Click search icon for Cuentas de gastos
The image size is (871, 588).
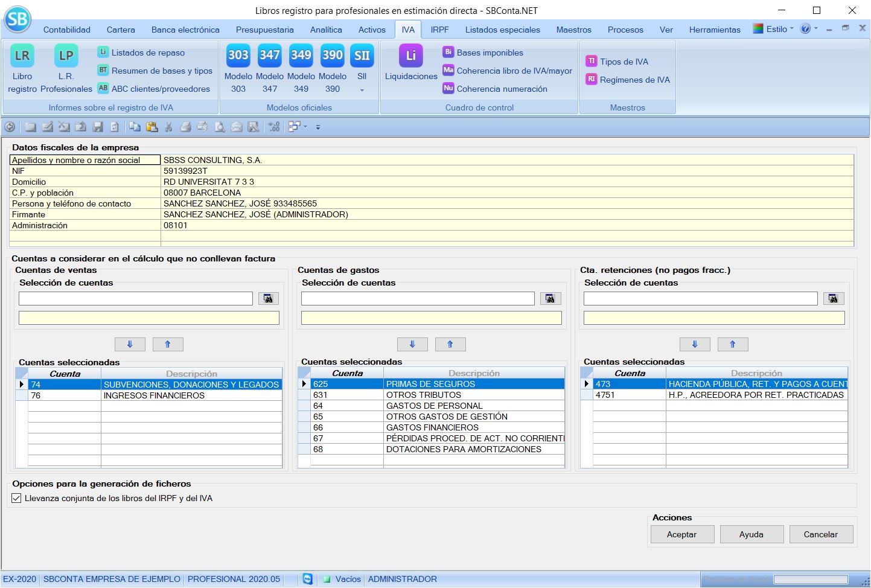coord(550,299)
